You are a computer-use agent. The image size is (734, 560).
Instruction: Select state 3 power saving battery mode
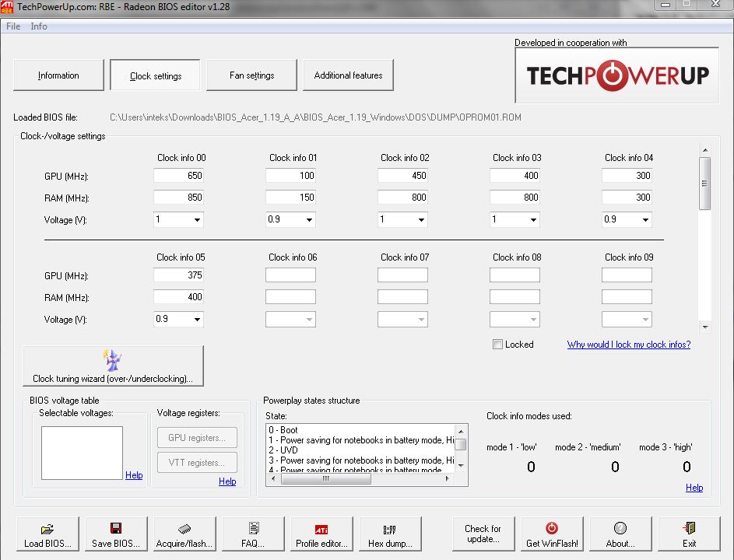(360, 460)
